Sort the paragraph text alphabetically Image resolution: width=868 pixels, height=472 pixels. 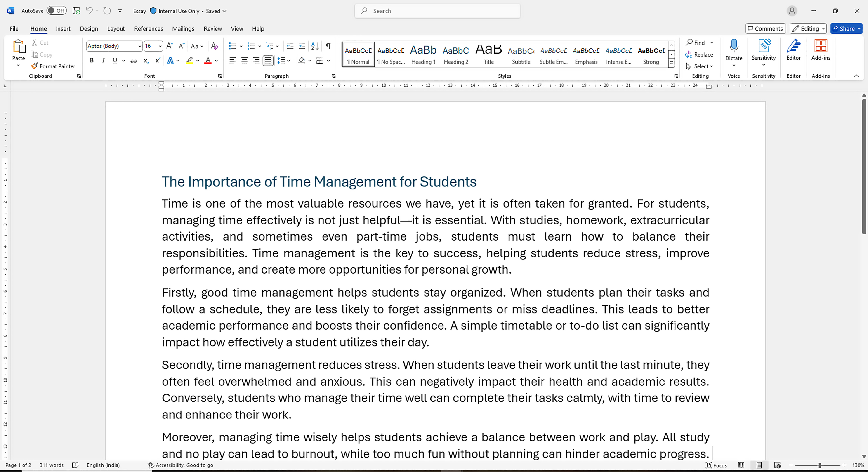pos(315,46)
